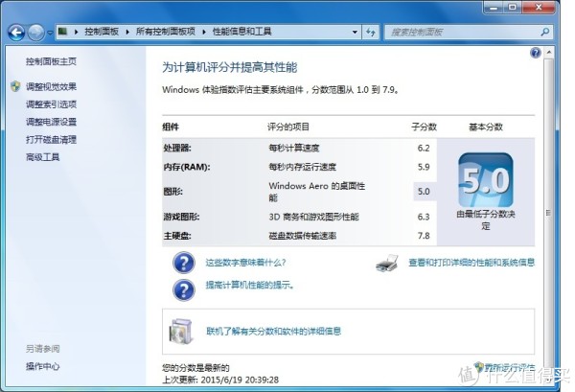Click the magnifier search icon

[545, 32]
